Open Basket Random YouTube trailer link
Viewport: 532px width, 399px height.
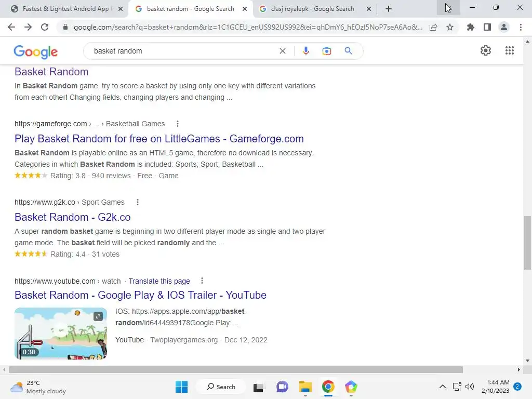pos(140,295)
